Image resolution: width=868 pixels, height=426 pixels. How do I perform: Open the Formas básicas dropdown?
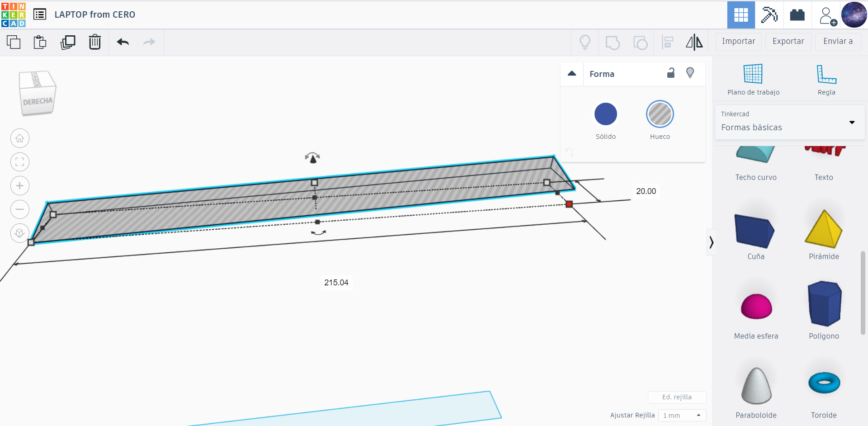[x=790, y=122]
